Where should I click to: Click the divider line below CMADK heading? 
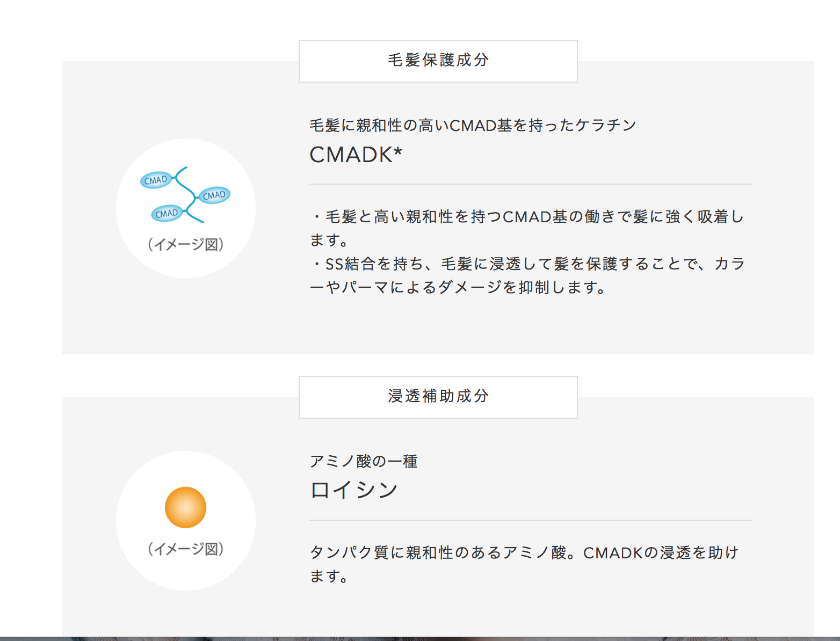coord(531,184)
